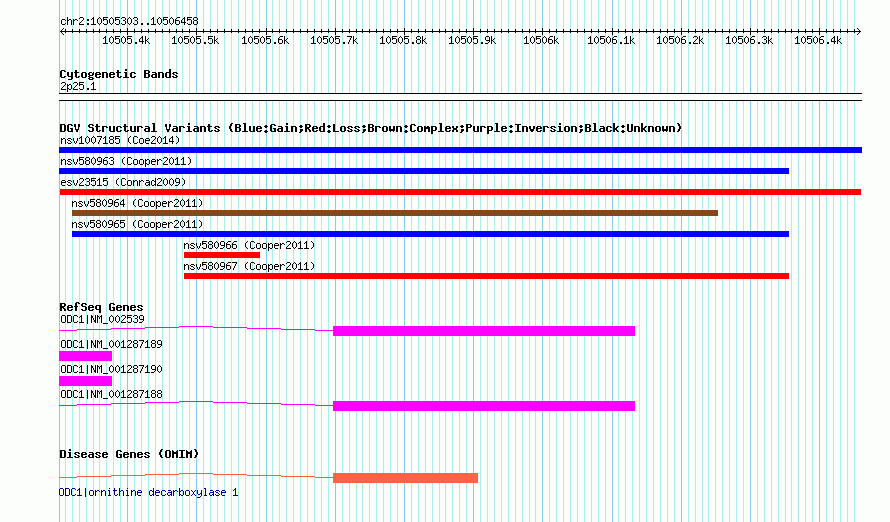Click the nsv1007185 (Coe2014) blue gain bar
Screen dimensions: 890x522
[x=460, y=150]
